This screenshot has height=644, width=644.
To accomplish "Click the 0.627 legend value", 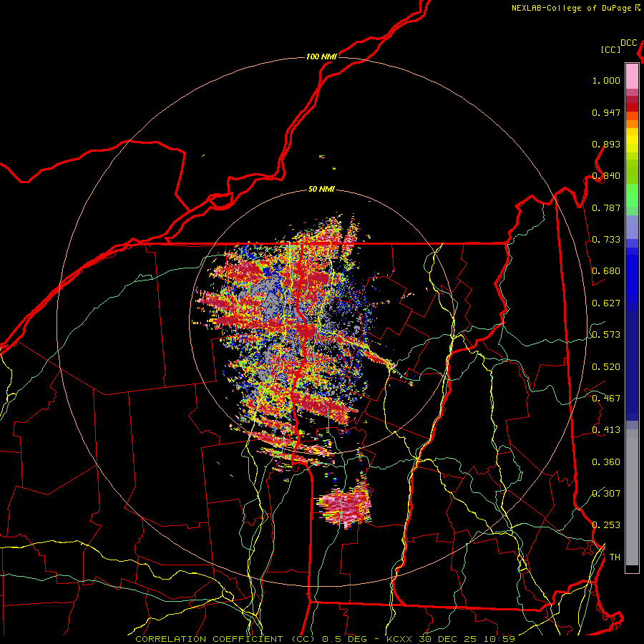I will tap(606, 303).
